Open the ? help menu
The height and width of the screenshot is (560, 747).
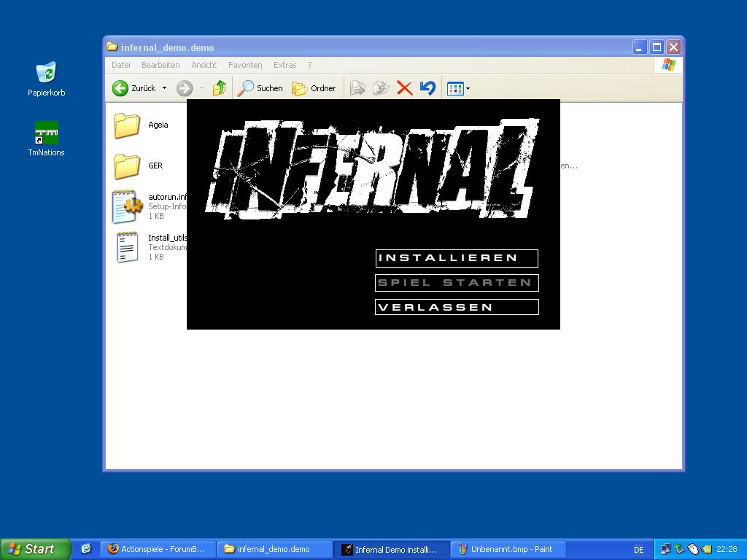click(x=309, y=65)
